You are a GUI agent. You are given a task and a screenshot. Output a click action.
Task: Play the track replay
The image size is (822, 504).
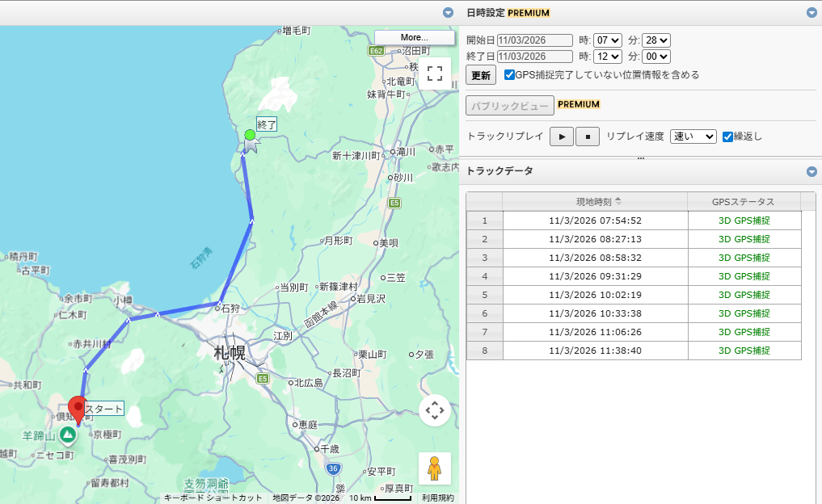point(561,136)
